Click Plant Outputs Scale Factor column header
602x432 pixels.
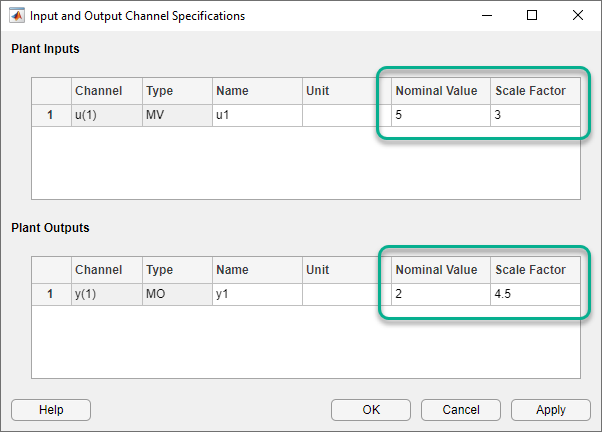[x=534, y=270]
